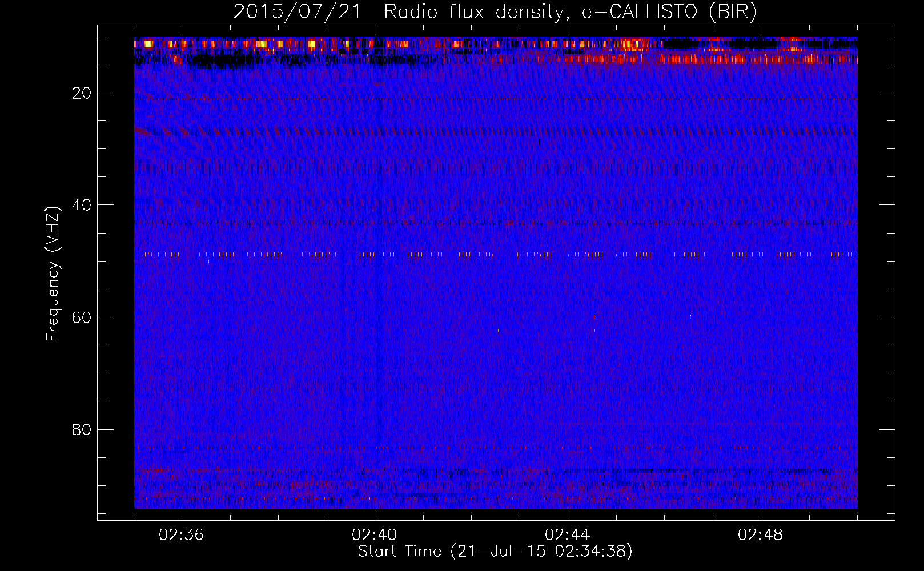
Task: Click the 60 MHz frequency tick label
Action: (x=82, y=317)
